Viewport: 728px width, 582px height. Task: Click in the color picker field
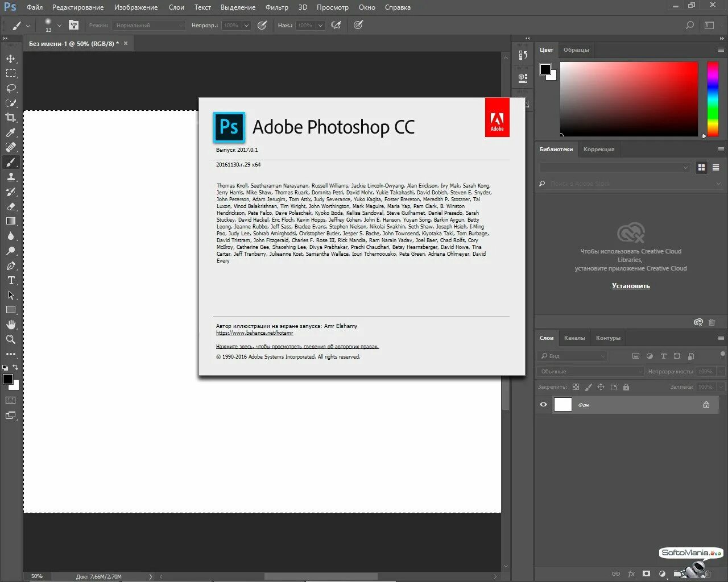coord(629,99)
